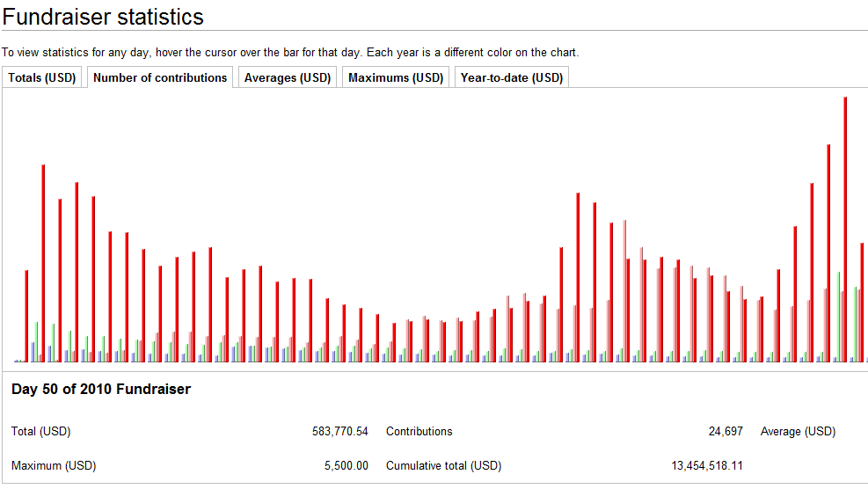Select the contributions count 24,697
The height and width of the screenshot is (489, 868).
[726, 431]
